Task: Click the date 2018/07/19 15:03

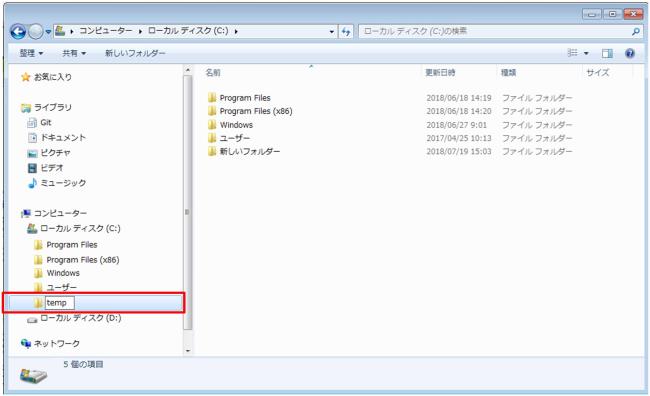Action: click(x=459, y=152)
